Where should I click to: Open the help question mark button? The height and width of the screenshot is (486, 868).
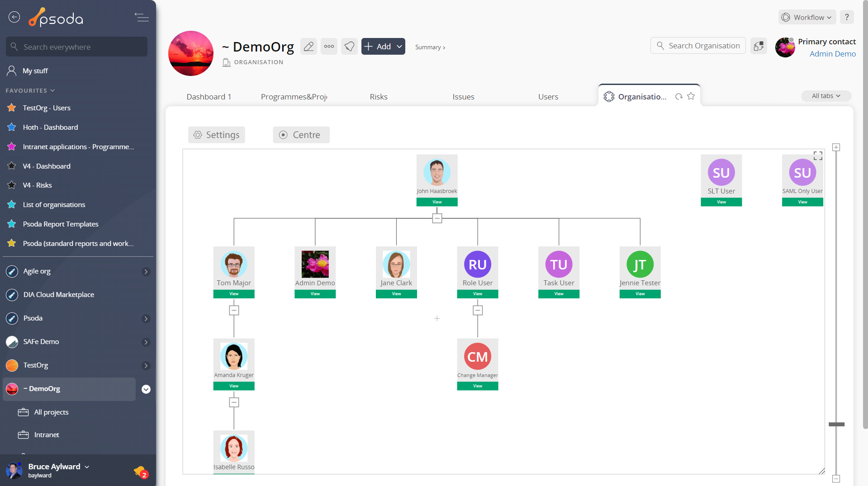[847, 17]
